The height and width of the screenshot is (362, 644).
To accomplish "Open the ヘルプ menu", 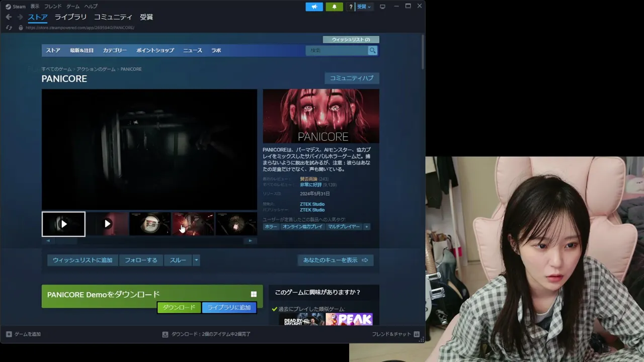I will pos(91,7).
